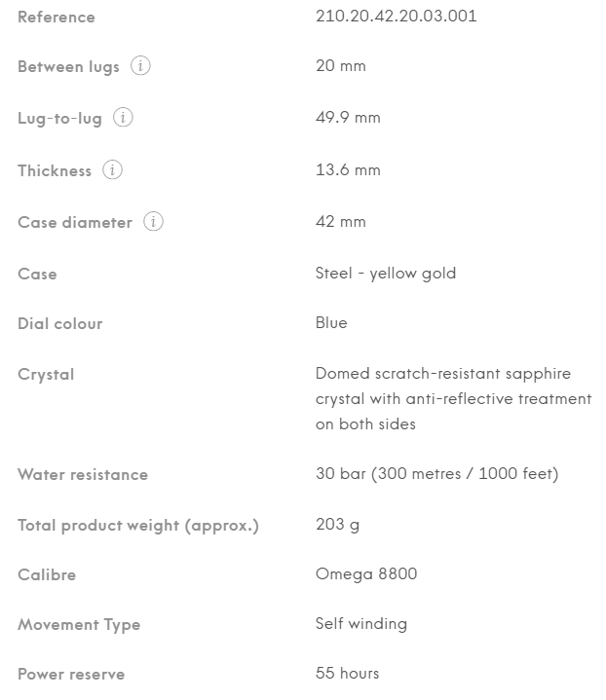
Task: Select the 55 hours power reserve value
Action: click(x=347, y=673)
